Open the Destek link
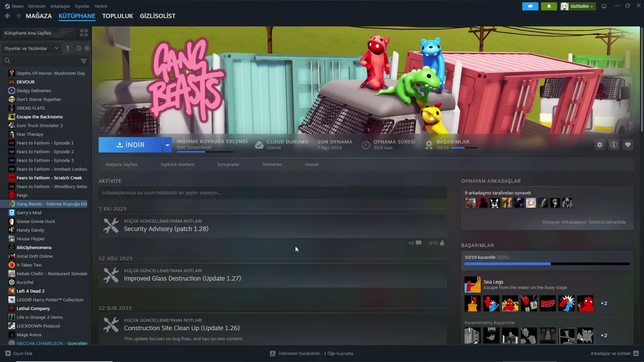This screenshot has width=644, height=362. [311, 164]
